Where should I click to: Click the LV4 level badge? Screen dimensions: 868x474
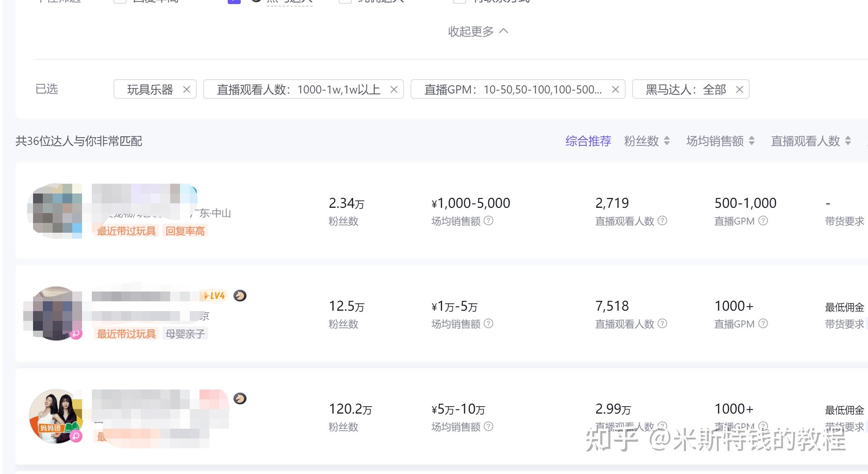pos(213,296)
